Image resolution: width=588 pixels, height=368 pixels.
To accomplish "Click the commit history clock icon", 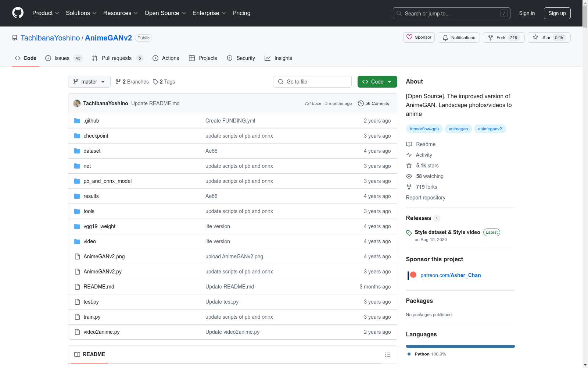I will (361, 103).
